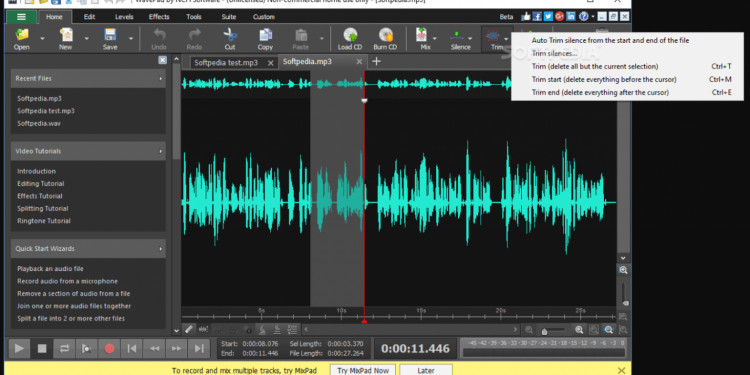Click the Cut scissors icon
Image resolution: width=750 pixels, height=375 pixels.
click(230, 35)
